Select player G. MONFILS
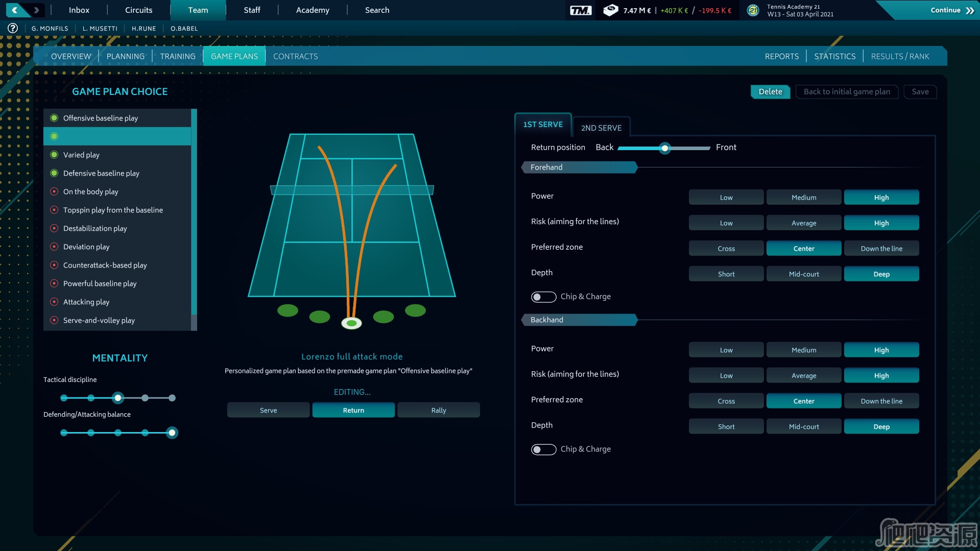 click(50, 29)
